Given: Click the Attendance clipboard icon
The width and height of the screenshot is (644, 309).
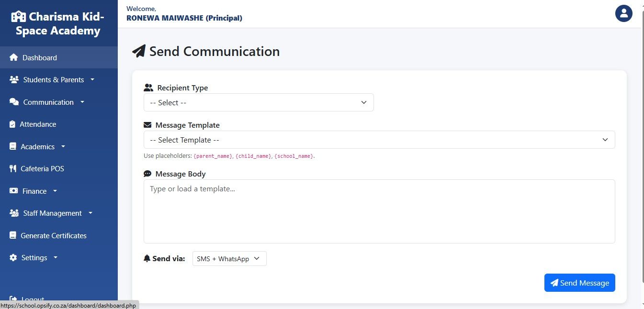Looking at the screenshot, I should click(12, 124).
